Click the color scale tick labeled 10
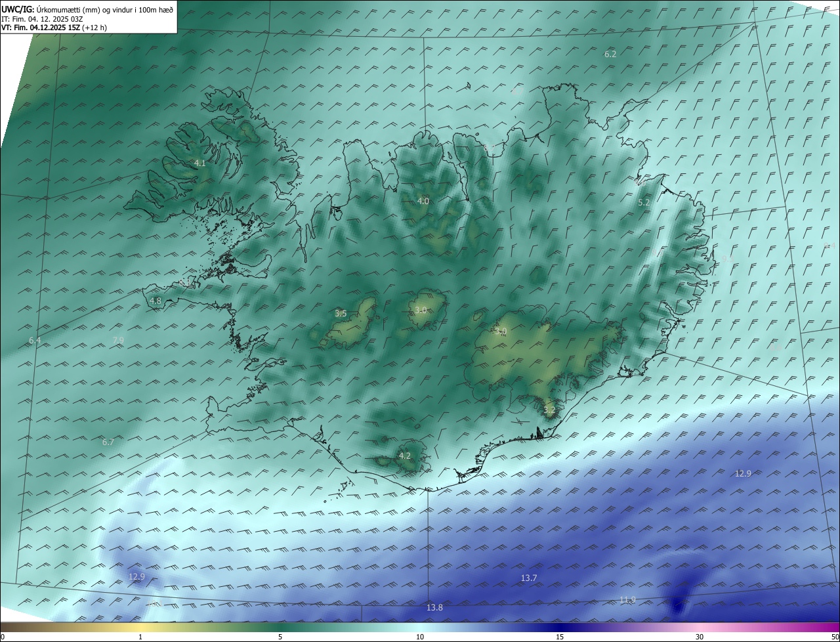 click(420, 637)
